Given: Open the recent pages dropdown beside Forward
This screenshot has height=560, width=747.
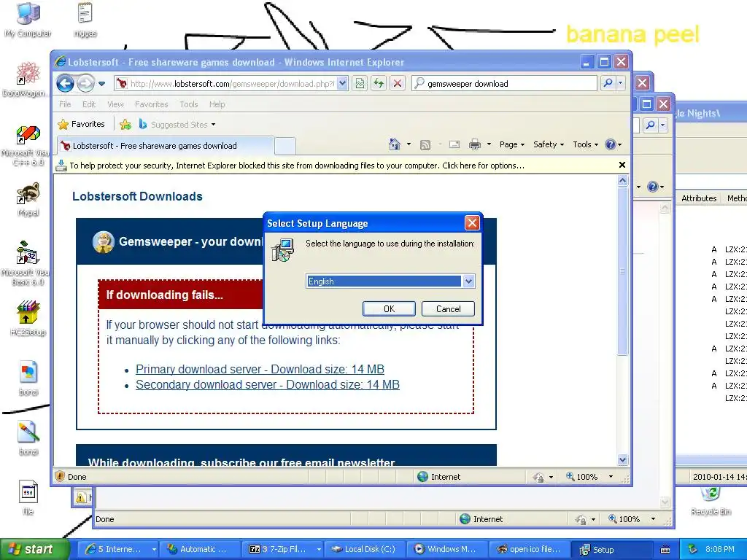Looking at the screenshot, I should (x=101, y=84).
